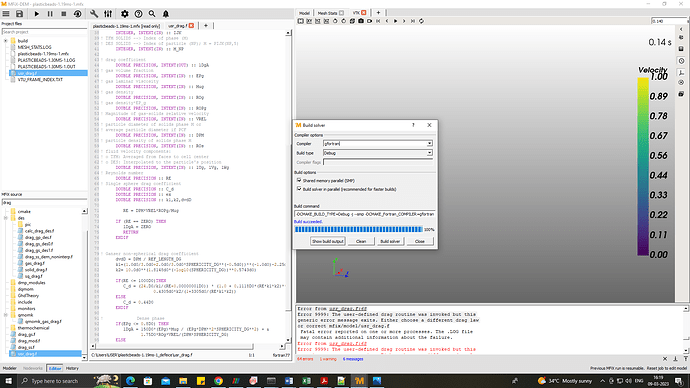
Task: Close the VTK tab
Action: click(x=363, y=13)
